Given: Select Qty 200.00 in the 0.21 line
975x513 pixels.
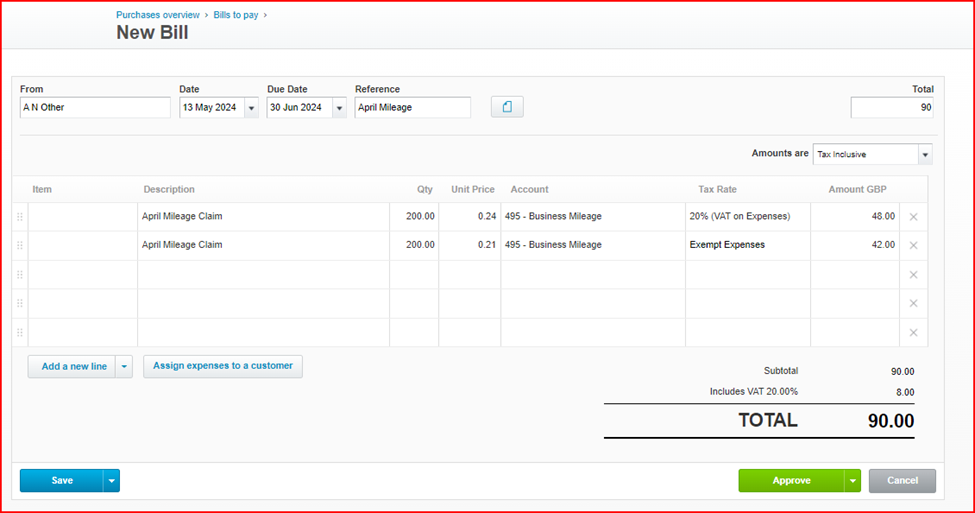Looking at the screenshot, I should pos(414,245).
